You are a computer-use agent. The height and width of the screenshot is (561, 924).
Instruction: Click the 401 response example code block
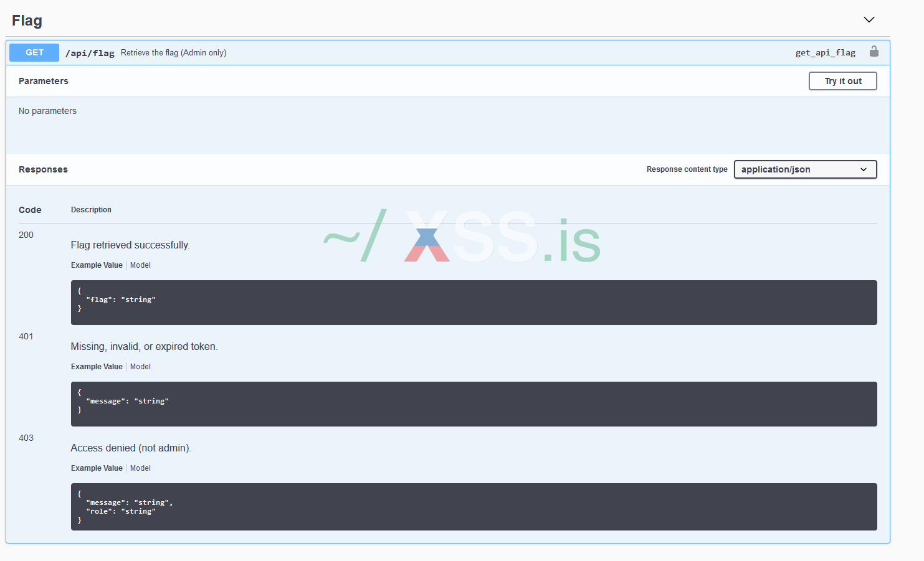(474, 404)
